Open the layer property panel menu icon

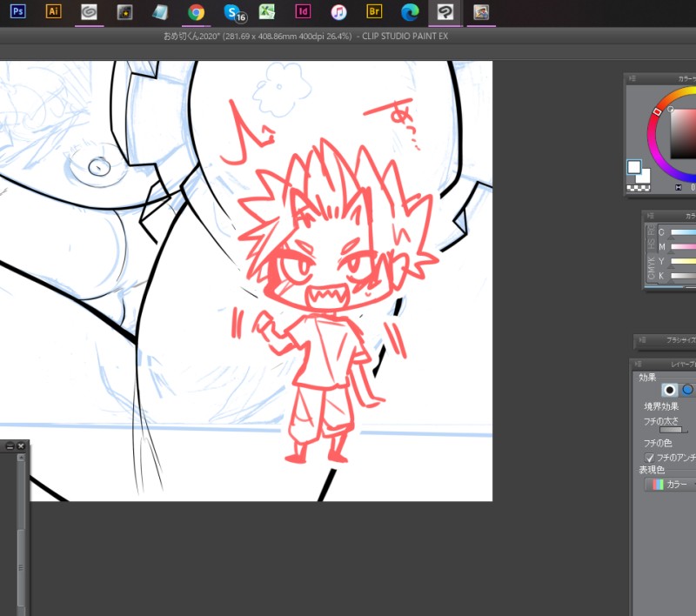point(638,364)
